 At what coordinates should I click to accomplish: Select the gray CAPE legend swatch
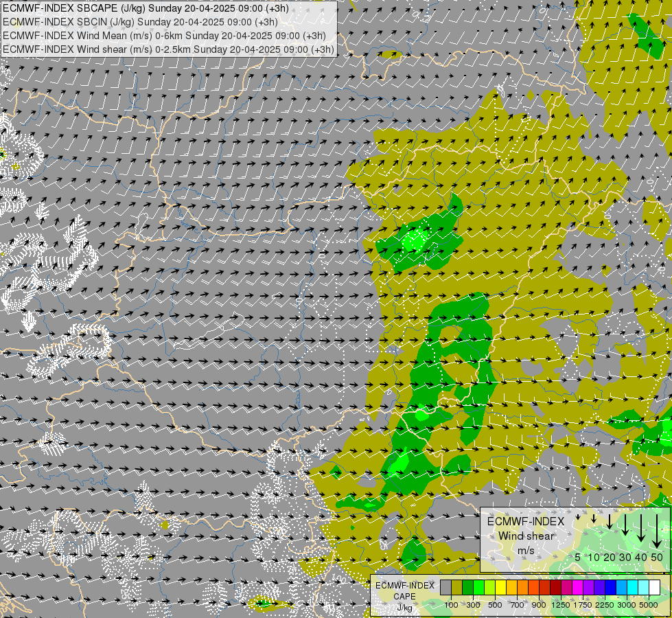coord(445,587)
